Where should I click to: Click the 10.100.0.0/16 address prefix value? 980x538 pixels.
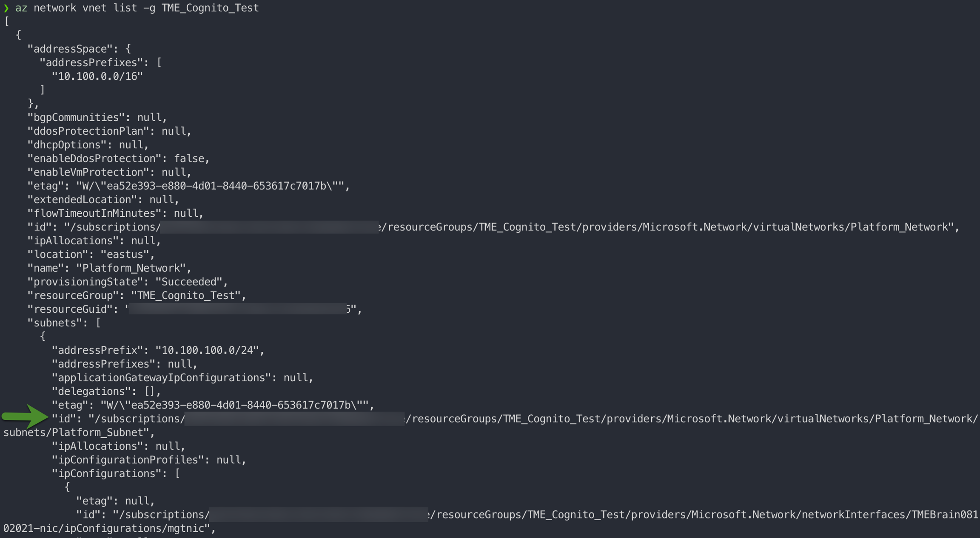[x=97, y=76]
